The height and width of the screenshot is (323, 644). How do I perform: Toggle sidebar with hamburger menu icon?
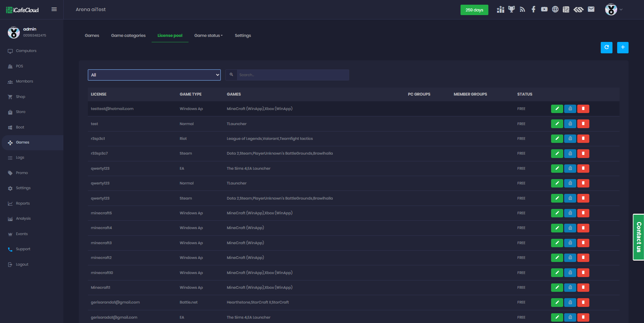[x=54, y=9]
